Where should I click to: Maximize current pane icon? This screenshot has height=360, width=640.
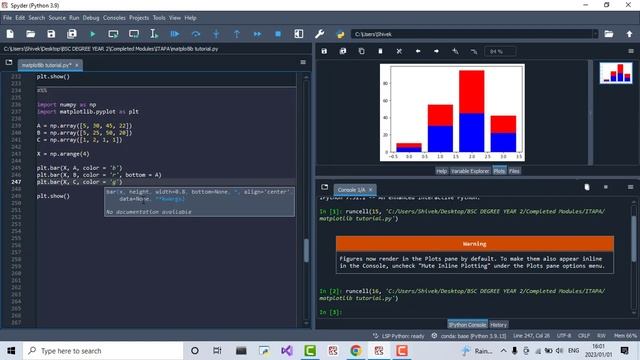coord(299,34)
